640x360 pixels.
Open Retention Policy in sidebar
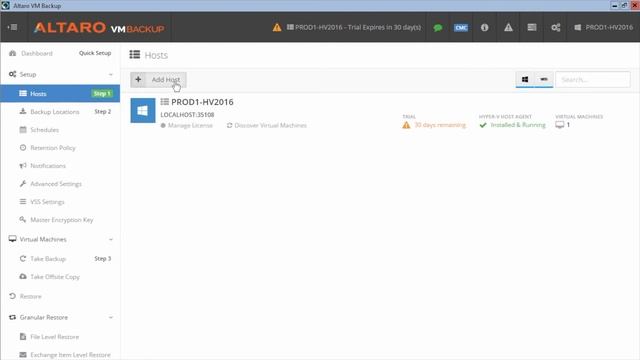pyautogui.click(x=53, y=148)
